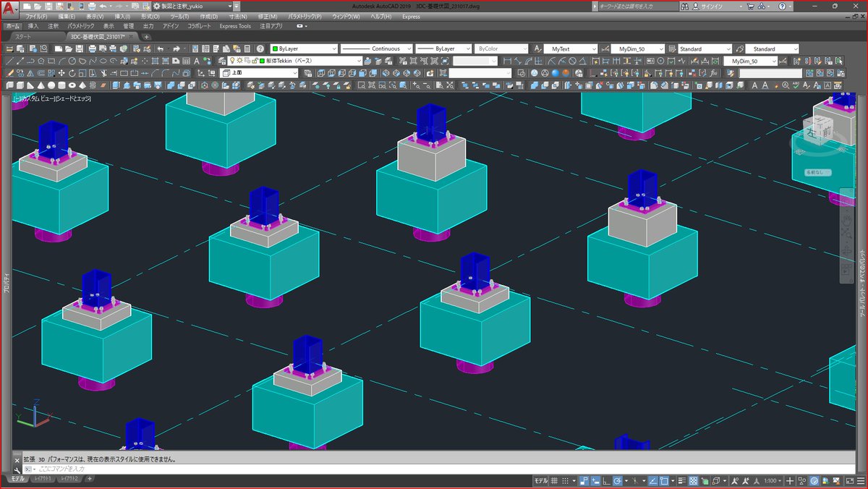The height and width of the screenshot is (489, 868).
Task: Click the Undo arrow in quick access toolbar
Action: pos(102,5)
